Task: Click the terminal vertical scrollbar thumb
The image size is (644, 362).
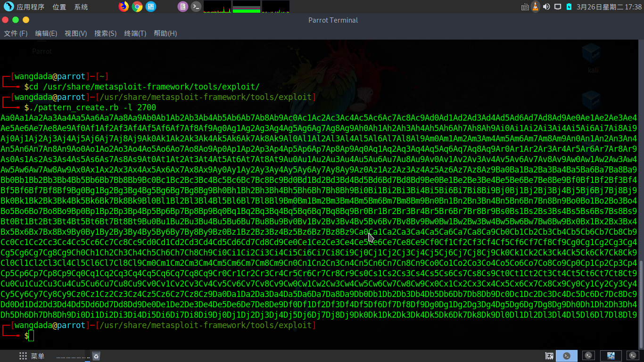Action: (640, 304)
